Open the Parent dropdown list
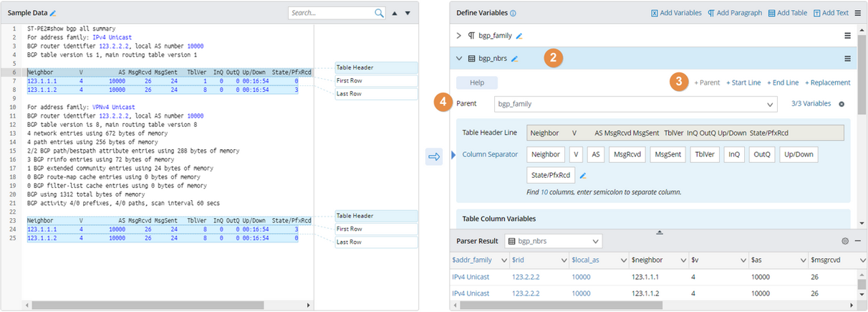Viewport: 868px width, 312px height. pos(770,104)
